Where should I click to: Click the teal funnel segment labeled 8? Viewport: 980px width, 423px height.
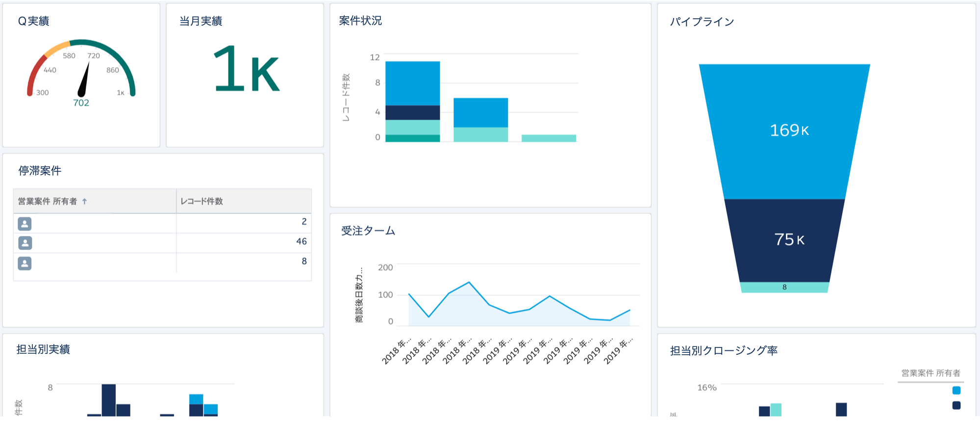(784, 288)
